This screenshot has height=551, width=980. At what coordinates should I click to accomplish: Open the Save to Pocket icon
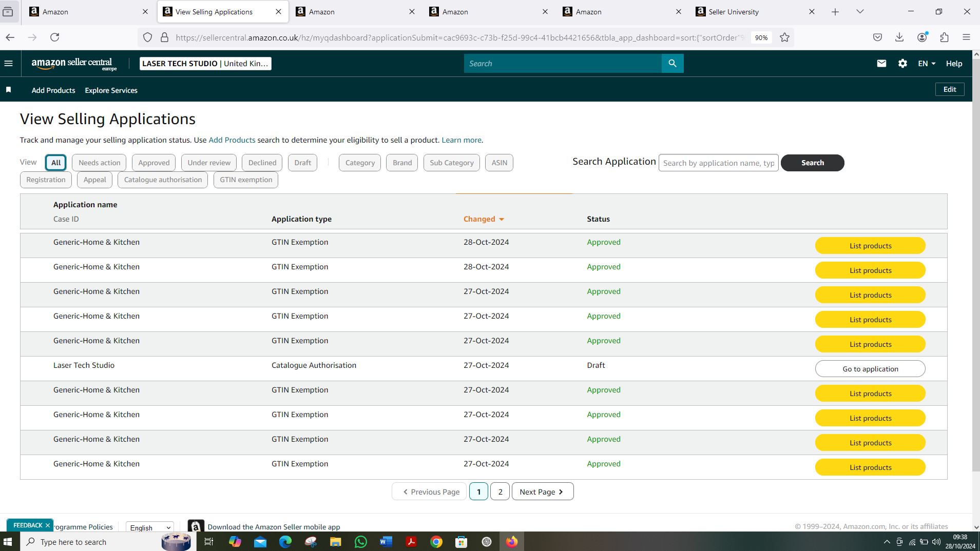877,37
